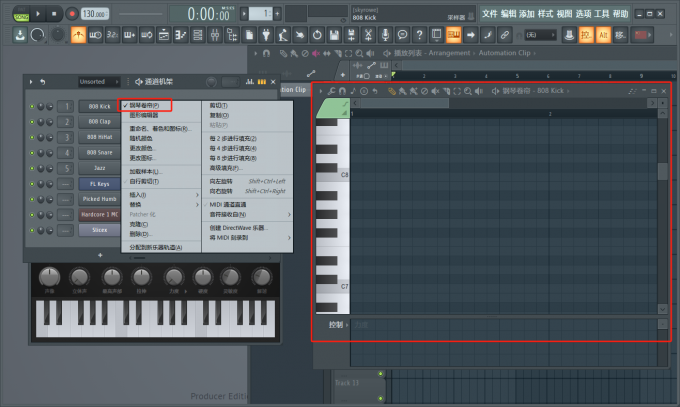The image size is (680, 407).
Task: Mute the 808 HiHat channel green LED
Action: coord(32,137)
